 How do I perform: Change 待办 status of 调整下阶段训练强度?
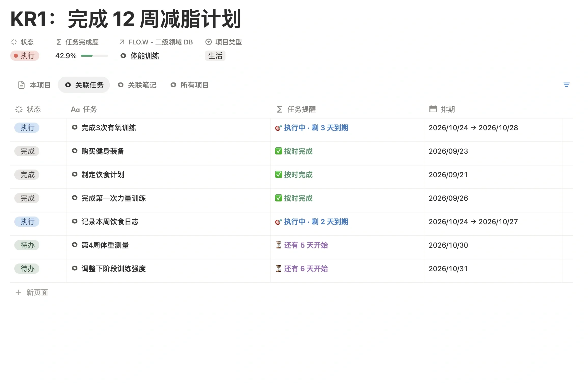click(x=27, y=269)
